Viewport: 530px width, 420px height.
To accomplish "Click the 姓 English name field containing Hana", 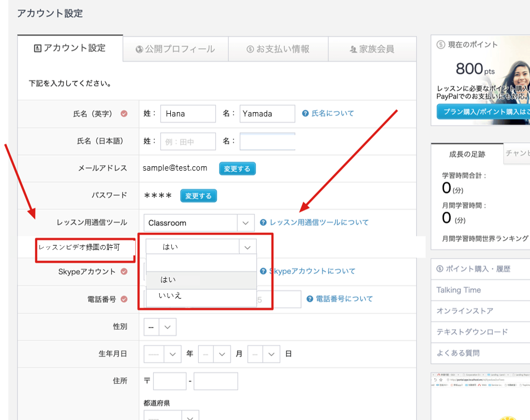I will coord(188,114).
